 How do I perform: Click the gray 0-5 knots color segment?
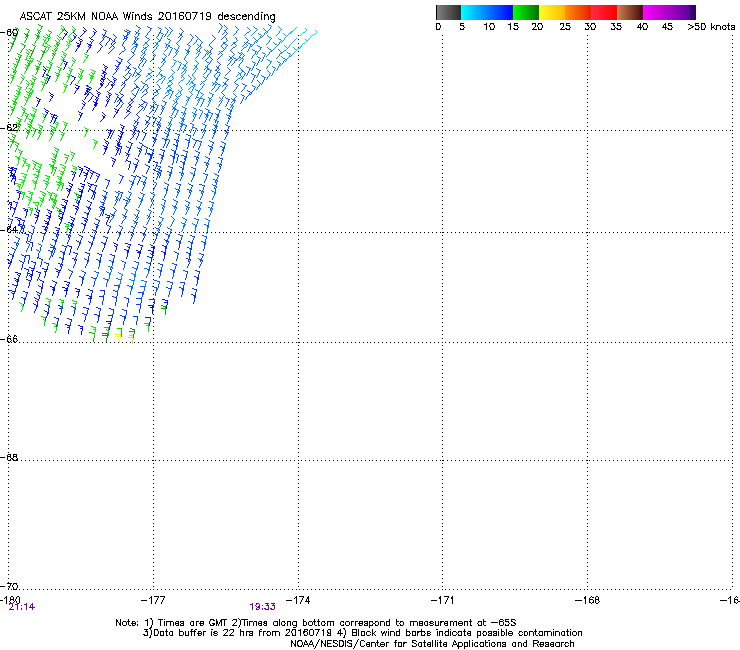click(x=448, y=12)
